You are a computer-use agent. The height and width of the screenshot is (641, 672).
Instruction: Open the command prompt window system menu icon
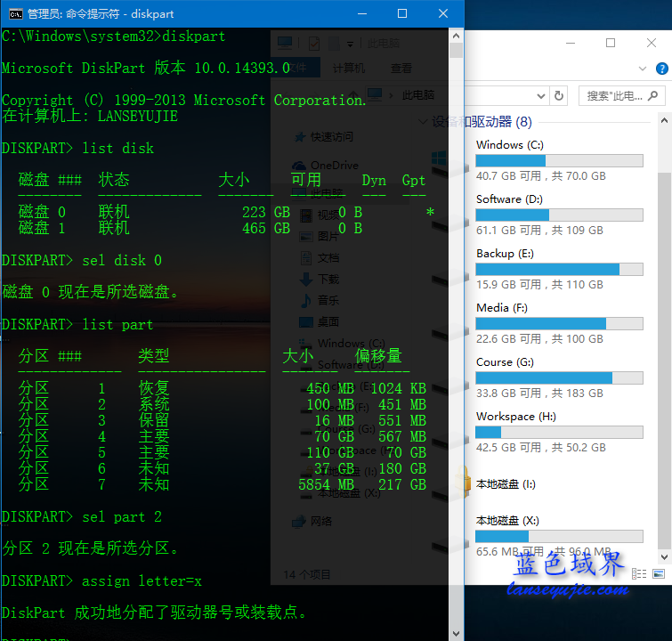[16, 14]
